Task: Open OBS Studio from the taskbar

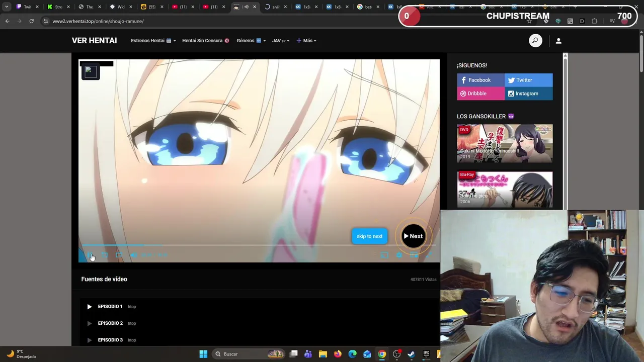Action: (396, 354)
